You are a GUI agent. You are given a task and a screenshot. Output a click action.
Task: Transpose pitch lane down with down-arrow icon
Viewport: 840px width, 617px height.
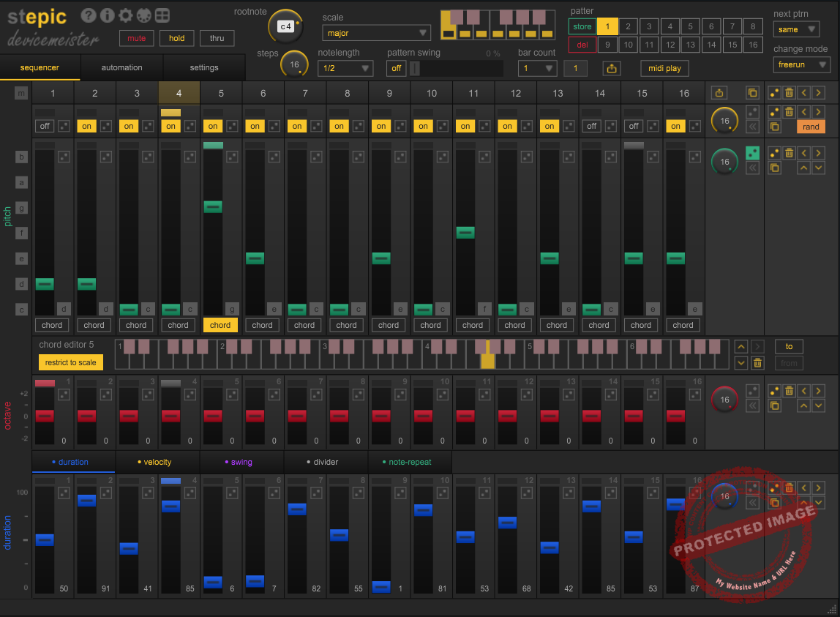coord(819,168)
